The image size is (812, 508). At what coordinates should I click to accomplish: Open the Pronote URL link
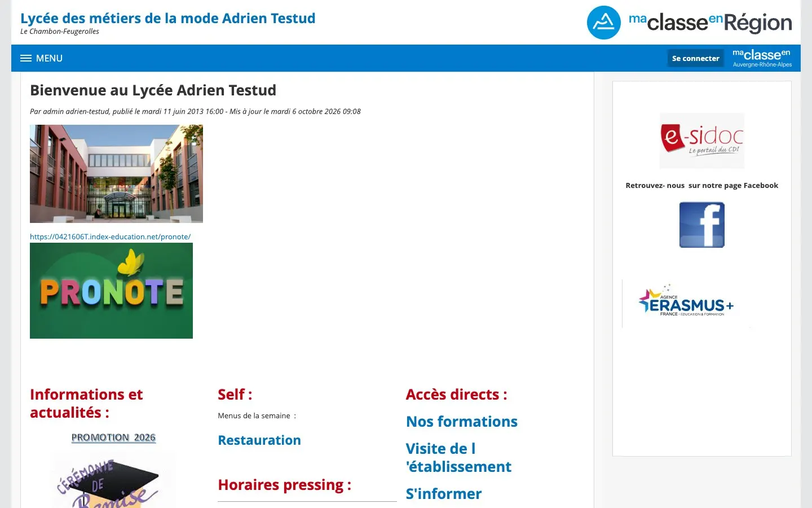(x=110, y=237)
